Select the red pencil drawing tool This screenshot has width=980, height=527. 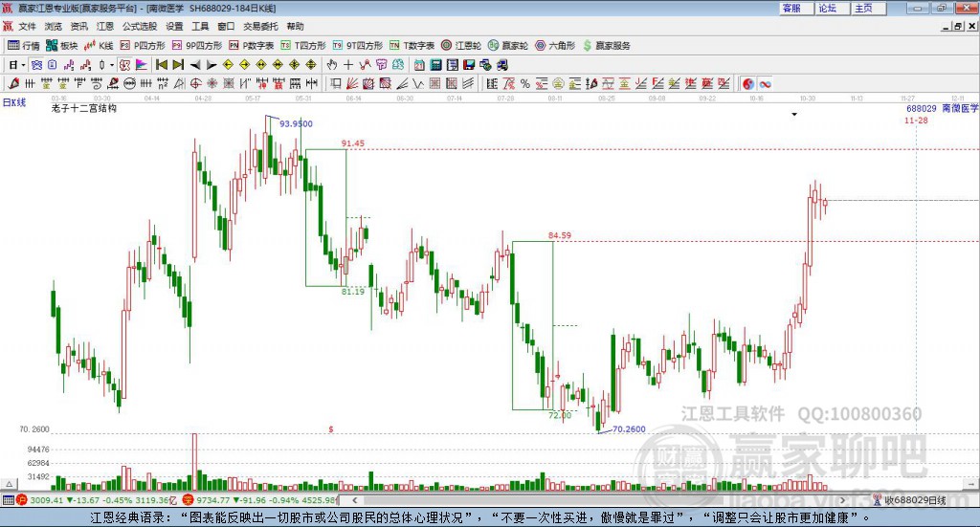pos(13,83)
